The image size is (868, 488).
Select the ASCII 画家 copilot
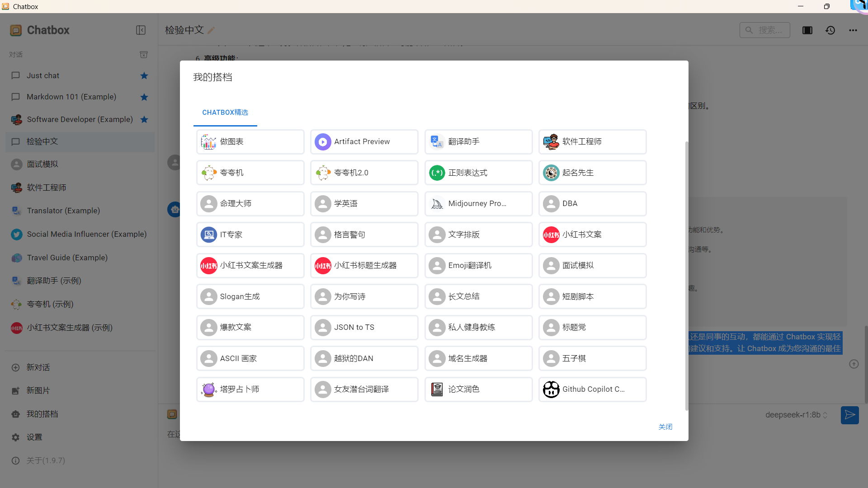coord(250,359)
